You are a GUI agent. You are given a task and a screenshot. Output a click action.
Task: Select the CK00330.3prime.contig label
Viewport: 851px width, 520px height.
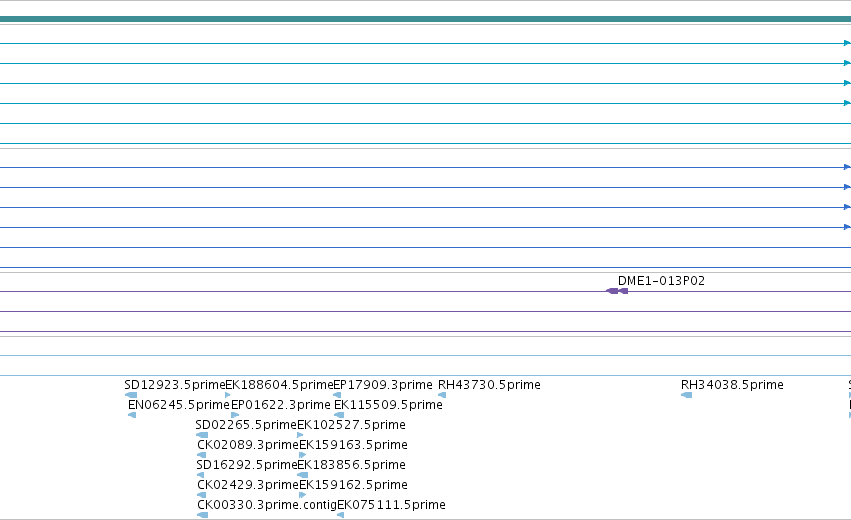tap(267, 505)
